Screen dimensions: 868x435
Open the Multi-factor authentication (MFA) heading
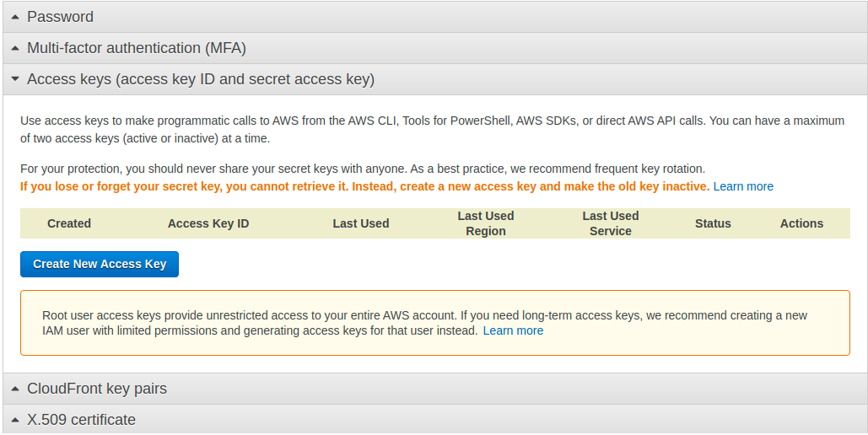(137, 48)
